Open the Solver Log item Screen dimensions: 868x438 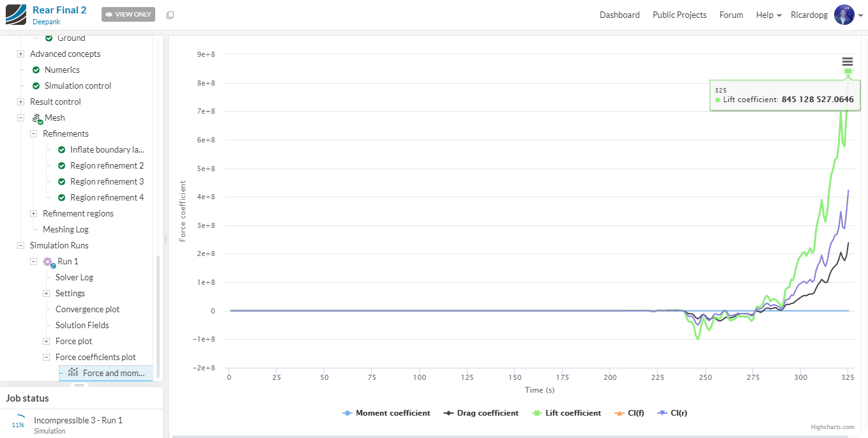coord(74,278)
